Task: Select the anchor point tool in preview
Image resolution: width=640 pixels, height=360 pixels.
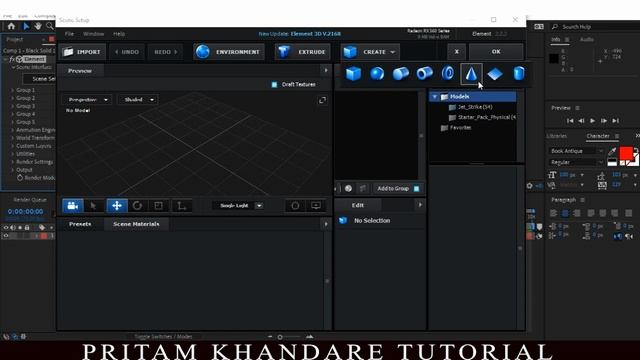Action: 181,206
